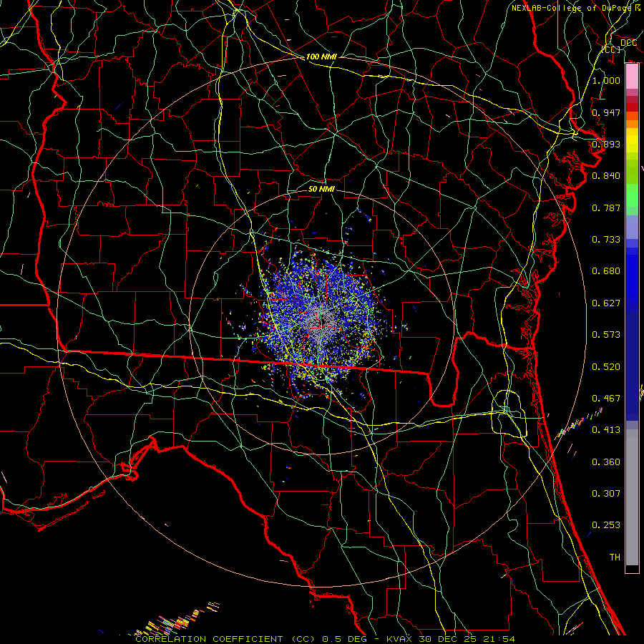Click the DEC [CC] legend header

620,46
